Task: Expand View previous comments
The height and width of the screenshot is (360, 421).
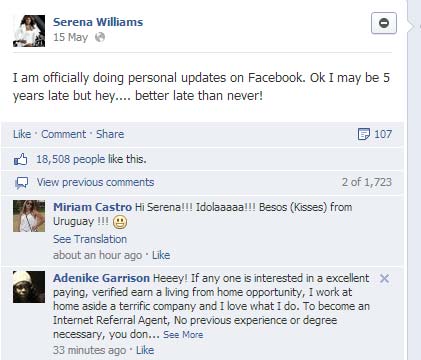Action: point(95,182)
